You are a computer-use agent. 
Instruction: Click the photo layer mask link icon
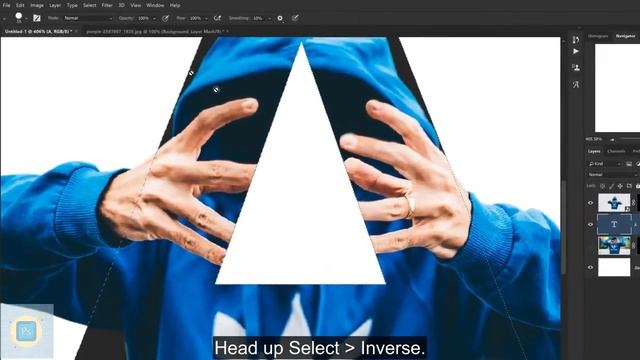point(634,246)
